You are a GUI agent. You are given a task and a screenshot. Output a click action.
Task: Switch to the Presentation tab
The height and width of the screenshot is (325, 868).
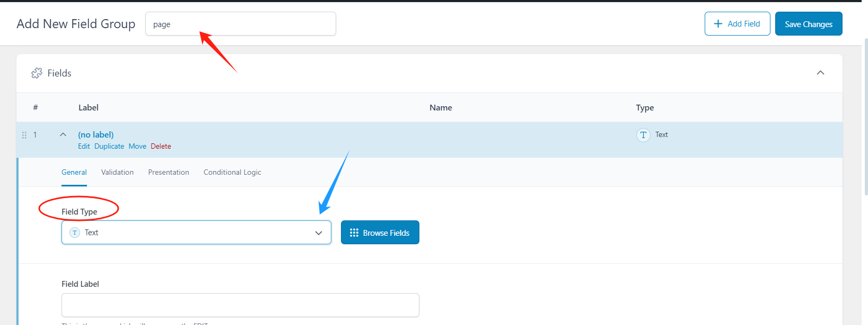click(x=169, y=173)
